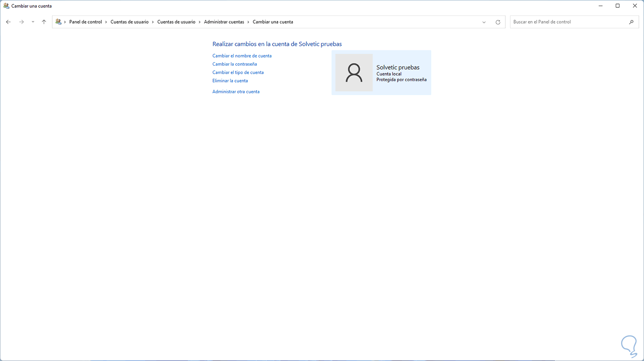Viewport: 644px width, 361px height.
Task: Open 'Cambiar la contraseña' link
Action: click(234, 64)
